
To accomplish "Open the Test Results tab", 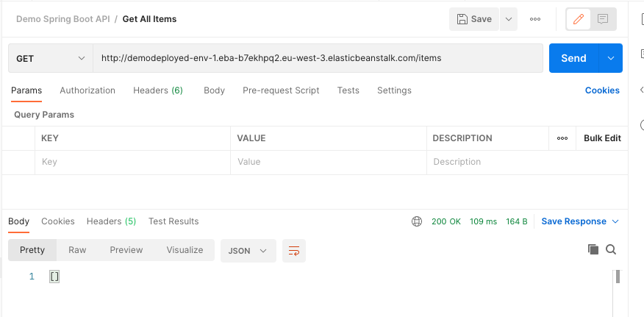I will [x=173, y=221].
